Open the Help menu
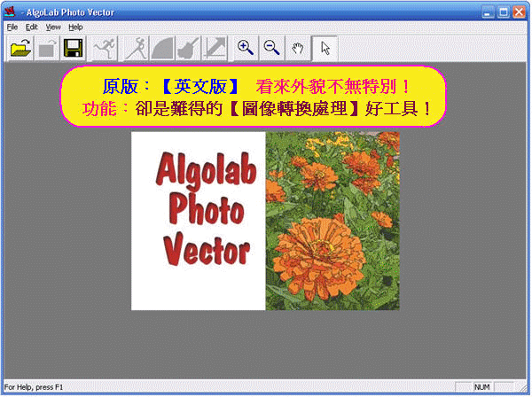This screenshot has height=397, width=532. pyautogui.click(x=76, y=27)
